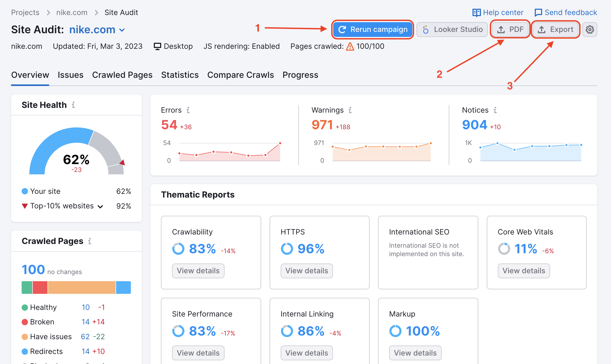Open the Statistics tab
The width and height of the screenshot is (611, 364).
pos(180,75)
